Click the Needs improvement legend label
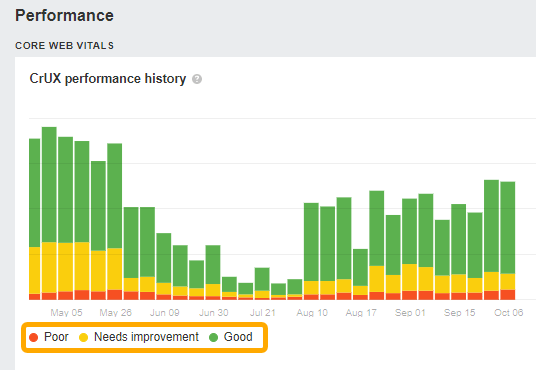This screenshot has width=536, height=370. pyautogui.click(x=146, y=337)
